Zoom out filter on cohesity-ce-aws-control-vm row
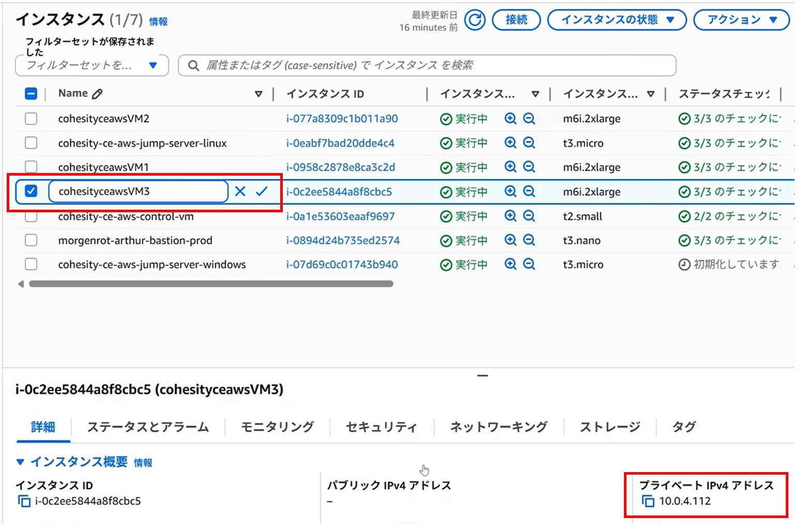Viewport: 808px width, 532px height. click(529, 216)
